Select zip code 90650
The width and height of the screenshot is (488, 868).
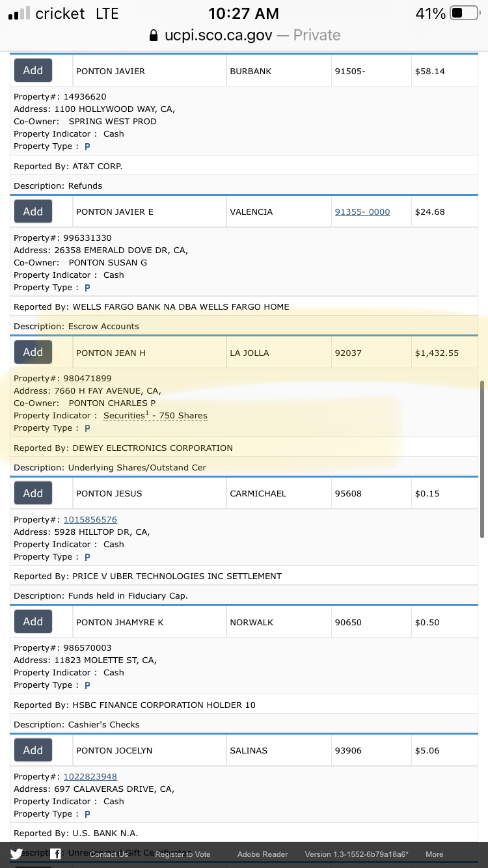[348, 622]
